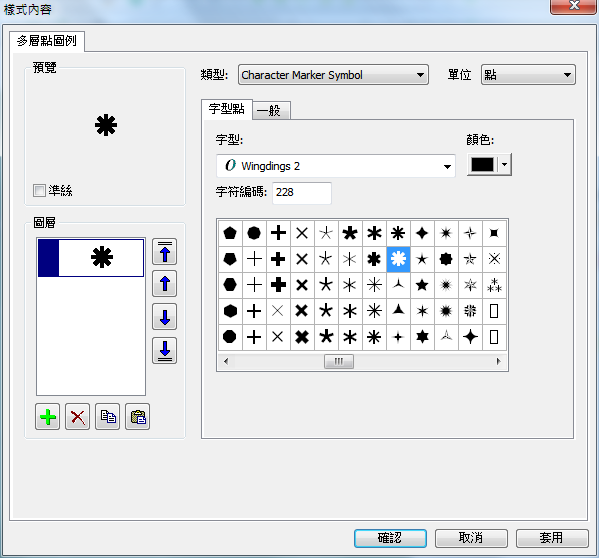599x558 pixels.
Task: Move layer to bottom arrow button
Action: pos(165,350)
